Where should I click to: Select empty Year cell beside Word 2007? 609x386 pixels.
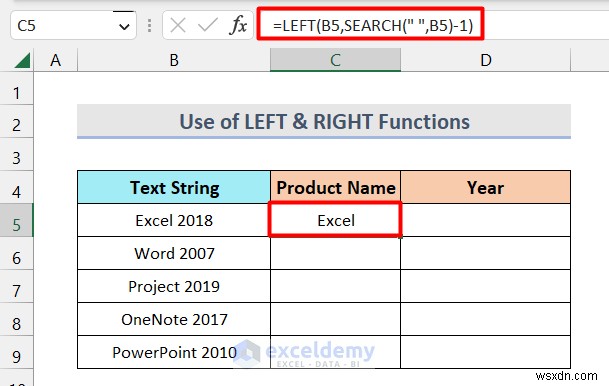485,253
